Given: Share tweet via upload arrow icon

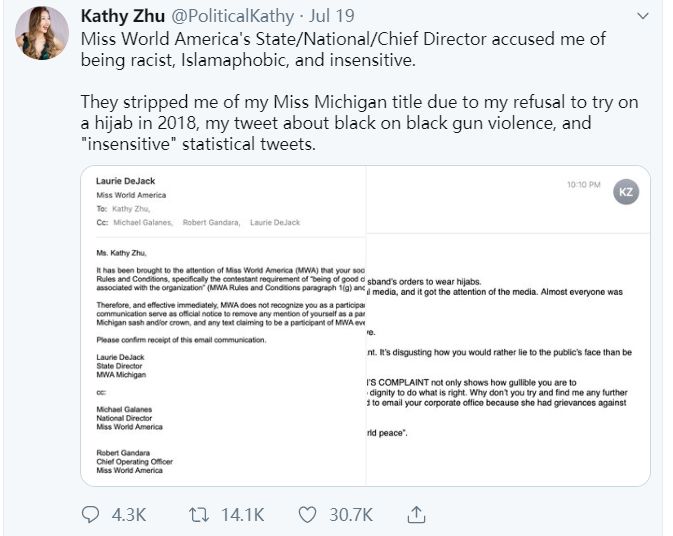Looking at the screenshot, I should [x=416, y=514].
